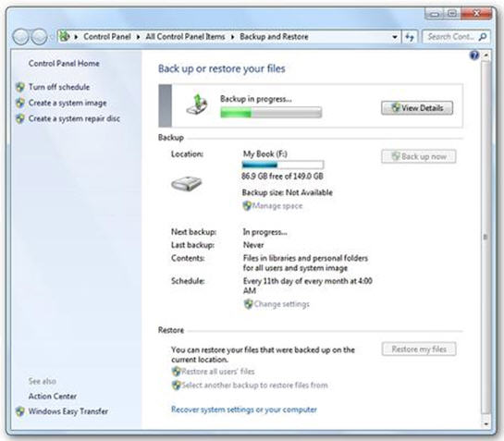The width and height of the screenshot is (504, 441).
Task: Click the Back navigation arrow button
Action: click(21, 37)
